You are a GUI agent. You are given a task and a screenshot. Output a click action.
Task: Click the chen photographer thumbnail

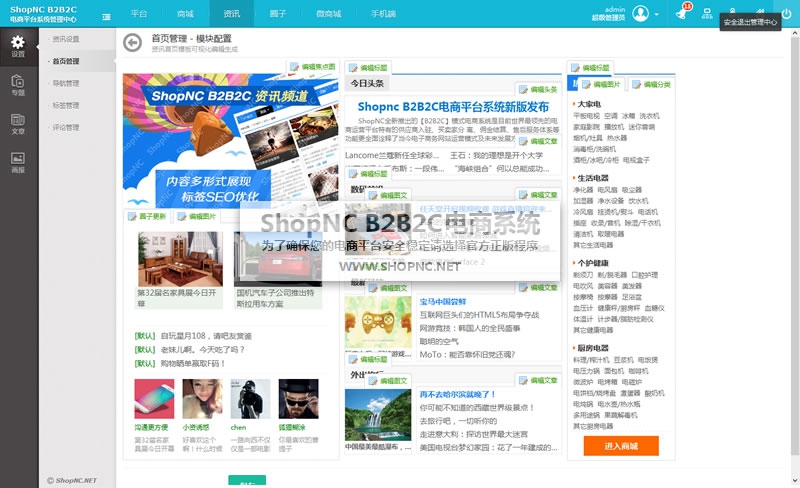250,399
